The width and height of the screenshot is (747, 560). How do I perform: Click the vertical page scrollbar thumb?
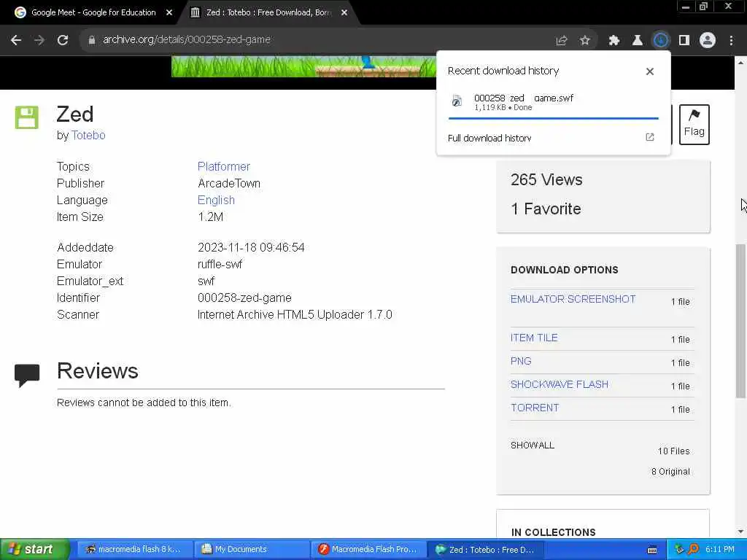coord(740,321)
